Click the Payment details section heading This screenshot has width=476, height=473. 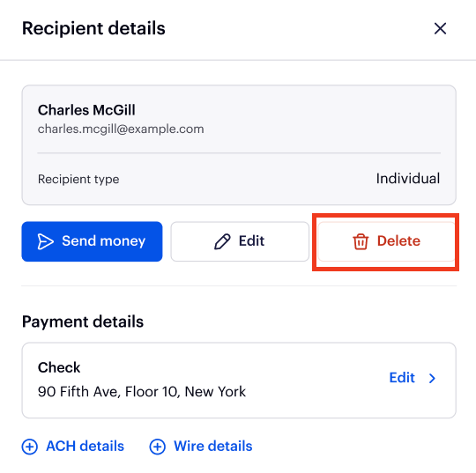[x=83, y=321]
